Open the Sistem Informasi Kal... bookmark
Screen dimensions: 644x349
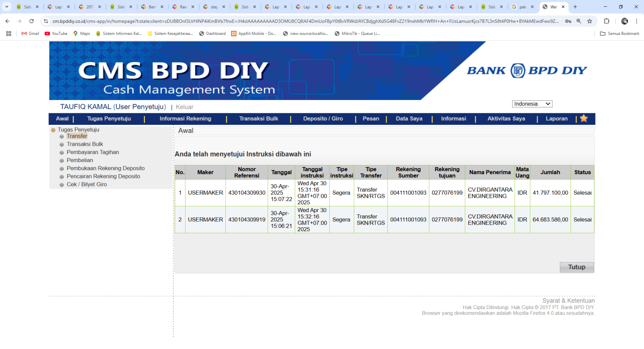click(x=119, y=34)
